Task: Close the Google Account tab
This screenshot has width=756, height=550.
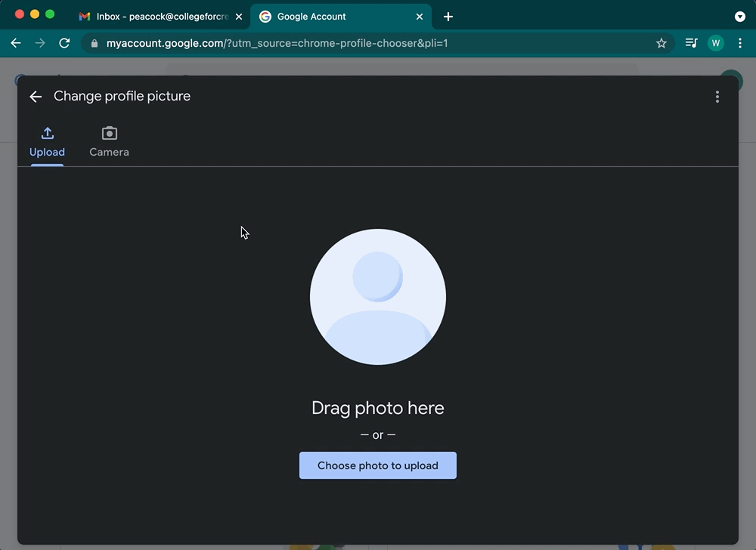Action: pyautogui.click(x=420, y=17)
